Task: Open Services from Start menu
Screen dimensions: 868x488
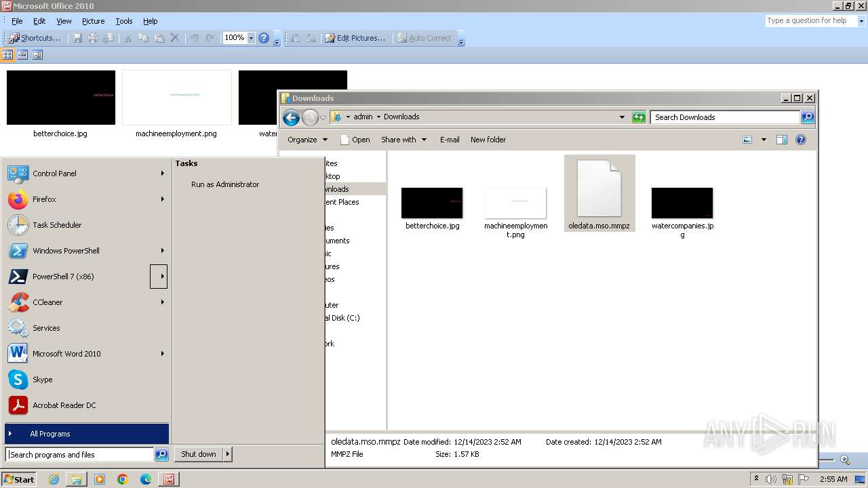Action: (86, 328)
